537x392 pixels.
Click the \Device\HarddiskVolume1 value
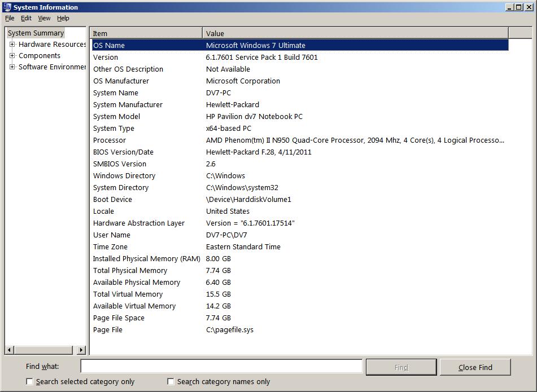point(248,200)
